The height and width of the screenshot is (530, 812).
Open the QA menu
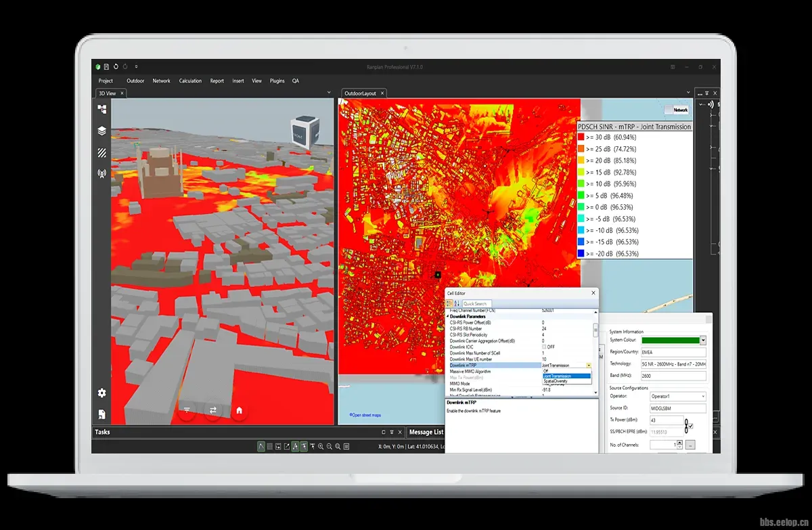point(296,81)
